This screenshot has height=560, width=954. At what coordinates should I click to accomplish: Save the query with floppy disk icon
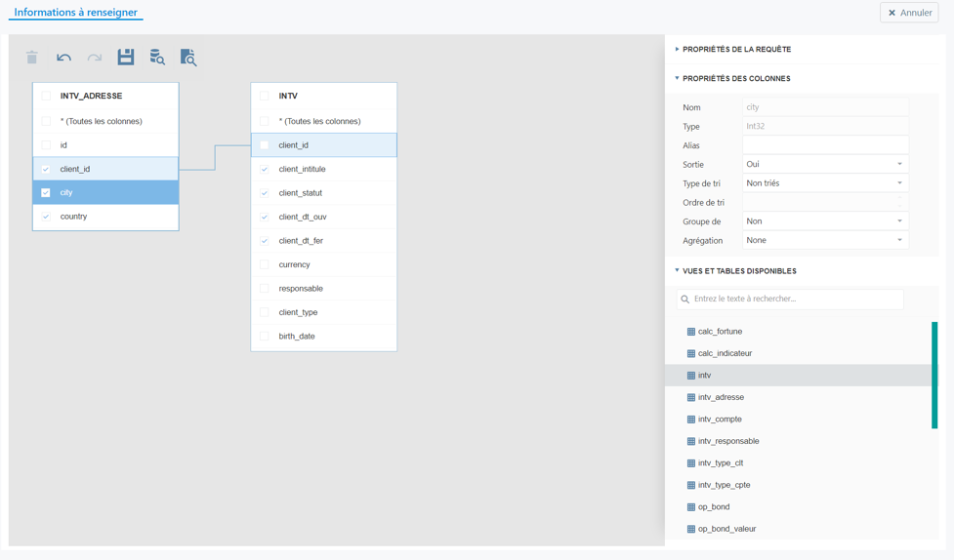click(x=126, y=58)
